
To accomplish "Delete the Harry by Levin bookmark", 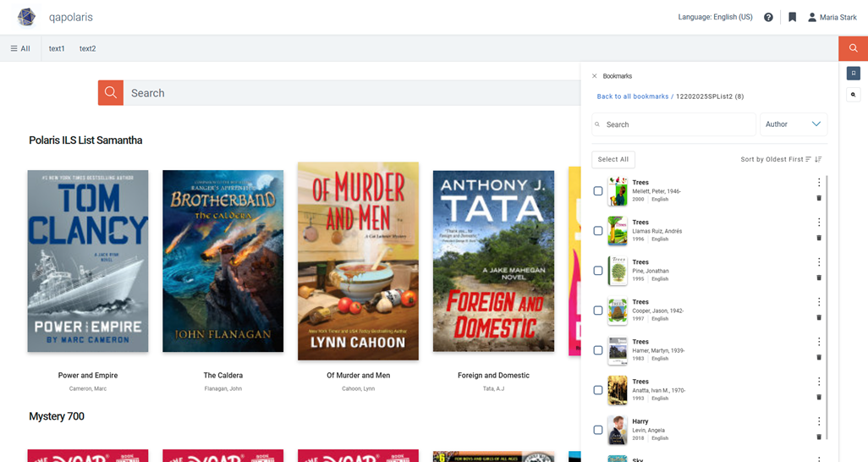I will pos(819,437).
